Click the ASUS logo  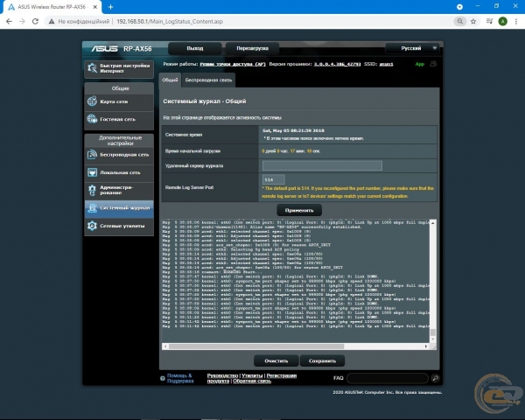tap(104, 49)
